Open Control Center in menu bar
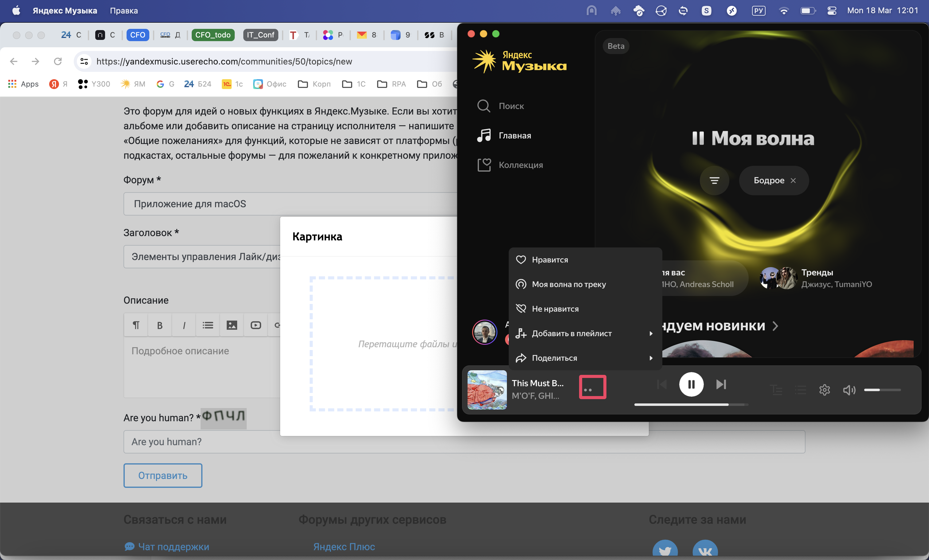The height and width of the screenshot is (560, 929). click(832, 10)
